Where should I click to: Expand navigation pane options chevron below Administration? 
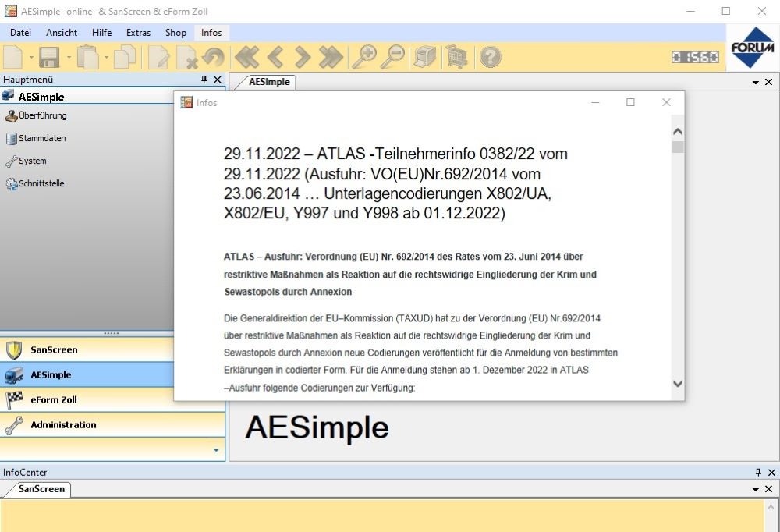tap(216, 450)
